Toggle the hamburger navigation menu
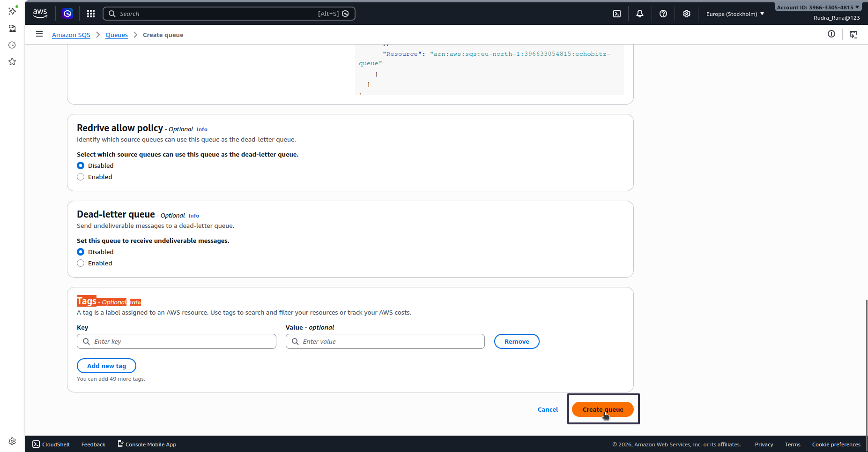Screen dimensions: 868x452 [x=39, y=34]
